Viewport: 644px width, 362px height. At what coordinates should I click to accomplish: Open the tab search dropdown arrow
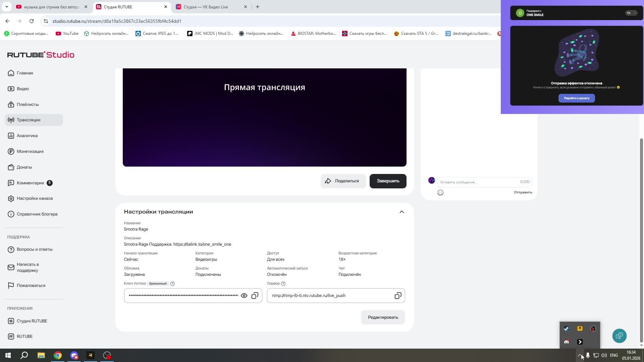pos(6,7)
